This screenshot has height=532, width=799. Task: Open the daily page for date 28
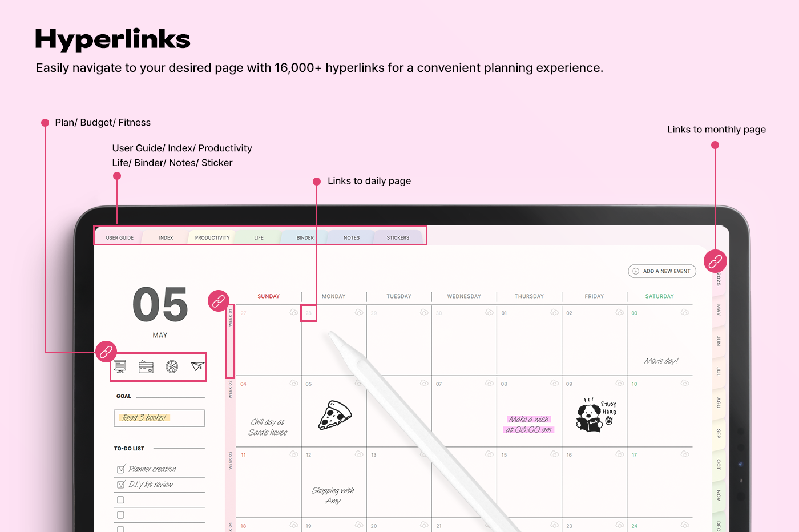tap(309, 313)
